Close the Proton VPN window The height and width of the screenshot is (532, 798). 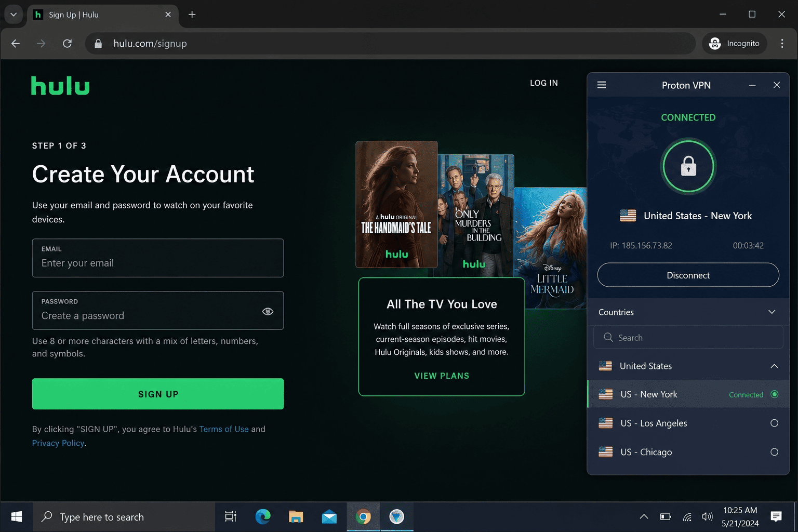(776, 85)
